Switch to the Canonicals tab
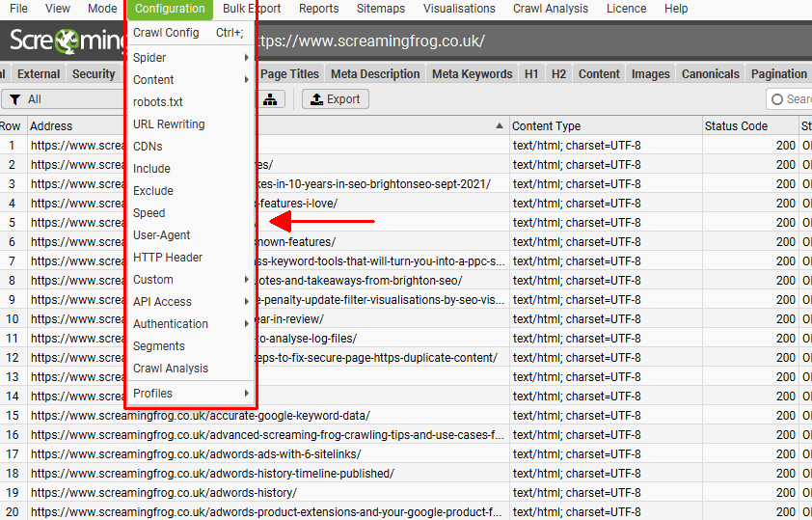This screenshot has height=520, width=812. pos(710,74)
